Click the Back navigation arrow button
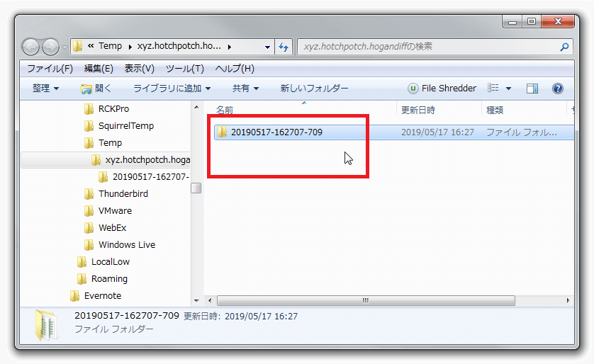The image size is (594, 364). tap(31, 47)
